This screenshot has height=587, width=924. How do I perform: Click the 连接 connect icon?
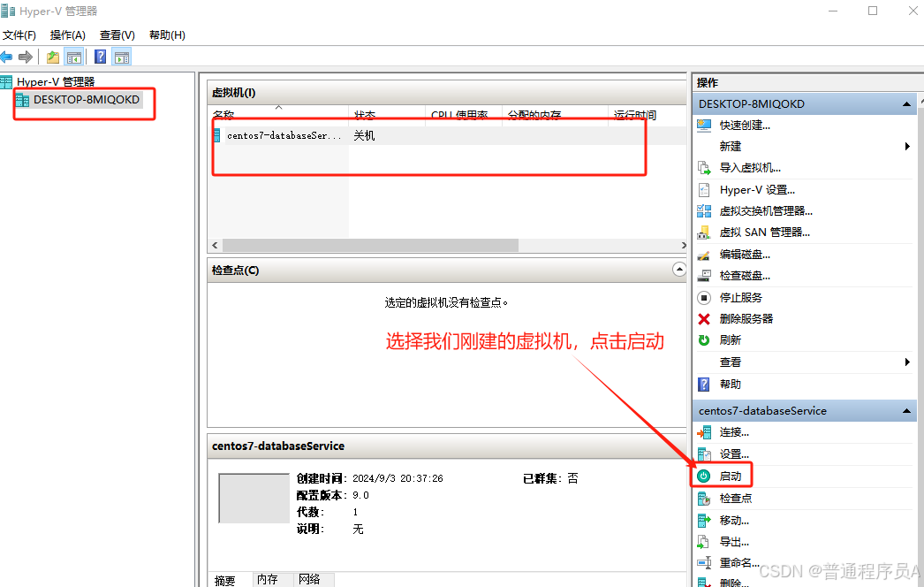point(704,432)
